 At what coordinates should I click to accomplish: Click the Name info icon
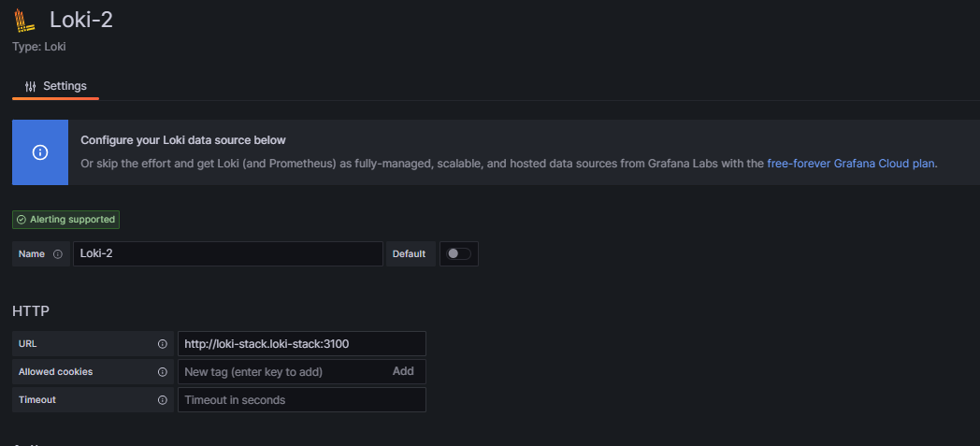(58, 254)
